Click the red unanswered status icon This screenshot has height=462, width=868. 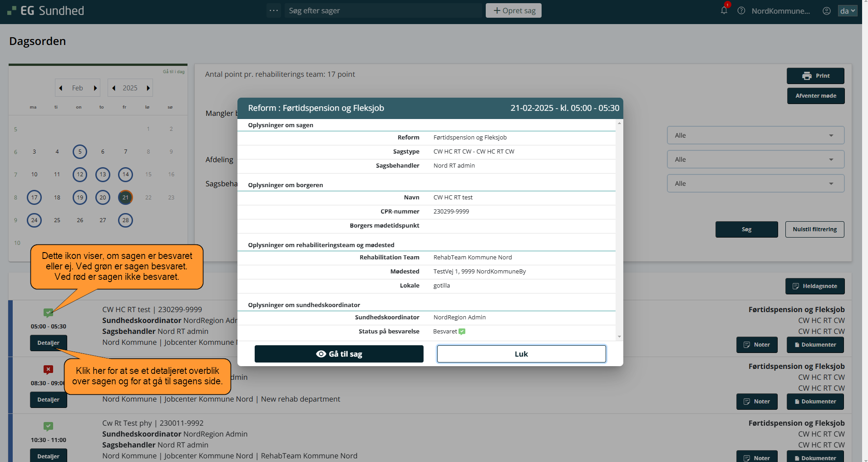(49, 369)
